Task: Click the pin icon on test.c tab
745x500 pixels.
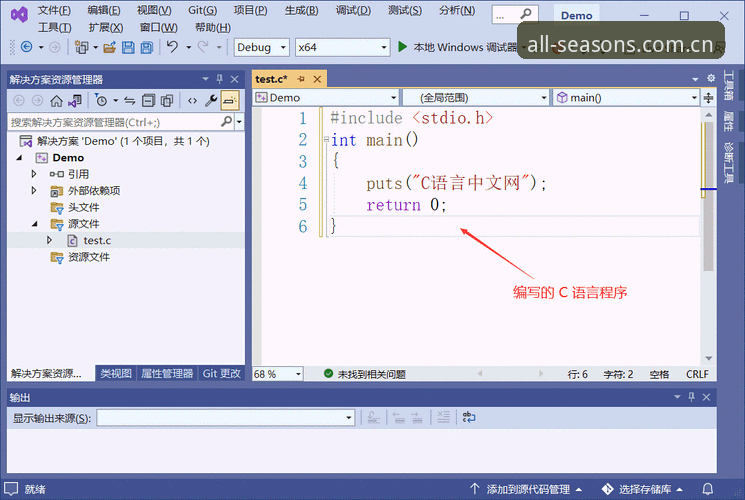Action: point(301,79)
